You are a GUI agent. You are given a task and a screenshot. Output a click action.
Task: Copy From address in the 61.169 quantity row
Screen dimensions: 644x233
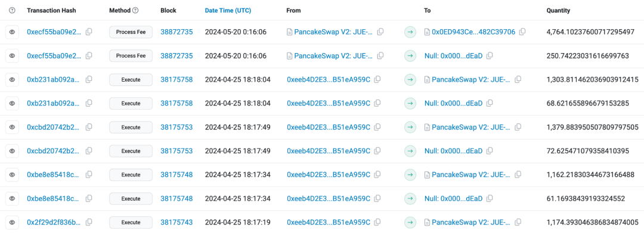click(377, 198)
